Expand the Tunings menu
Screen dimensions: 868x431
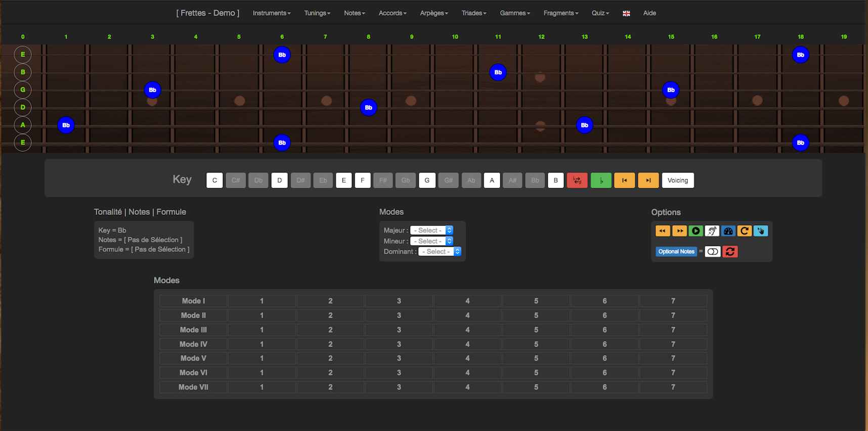click(317, 13)
